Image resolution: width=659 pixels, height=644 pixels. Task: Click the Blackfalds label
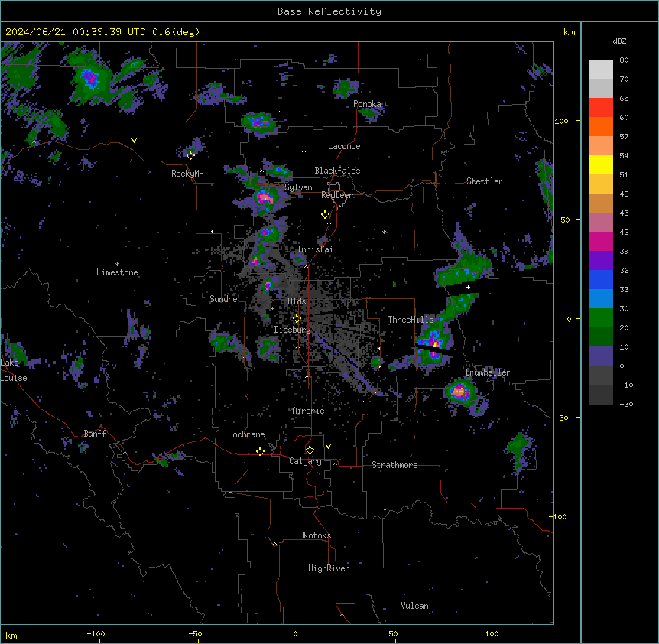(337, 171)
